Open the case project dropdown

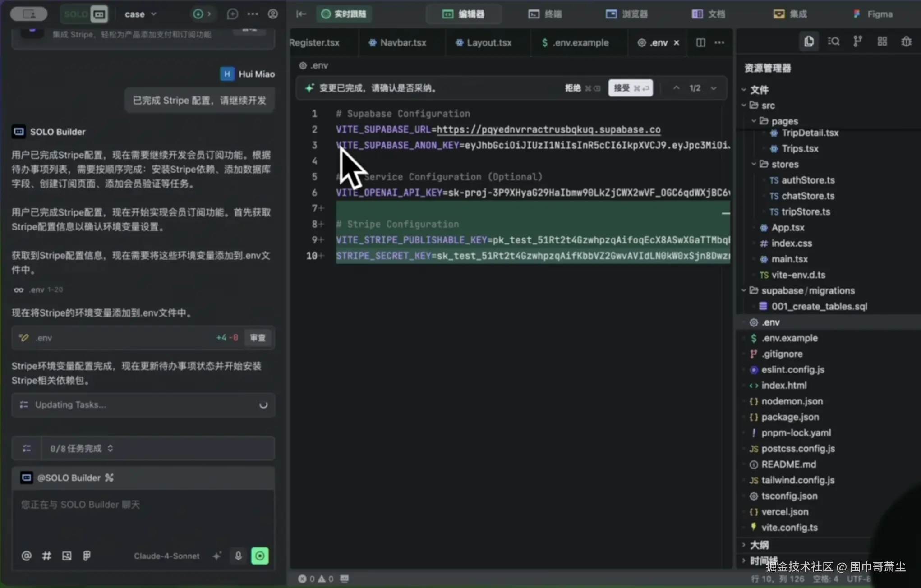pos(140,14)
